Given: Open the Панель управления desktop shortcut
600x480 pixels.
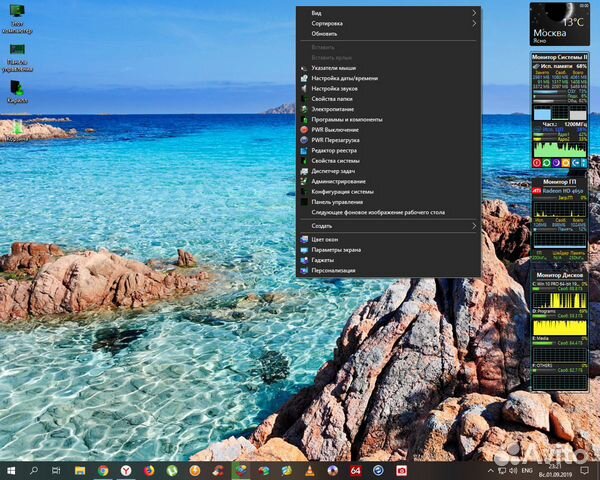Looking at the screenshot, I should tap(17, 57).
